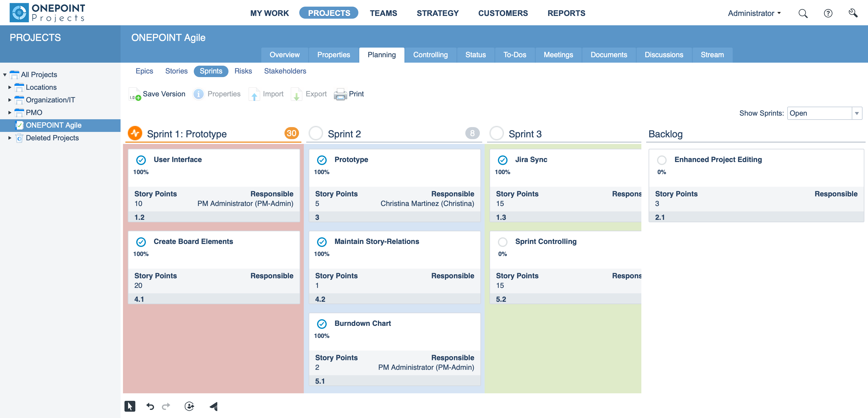
Task: Toggle the Sprint 3 status circle
Action: pos(497,133)
